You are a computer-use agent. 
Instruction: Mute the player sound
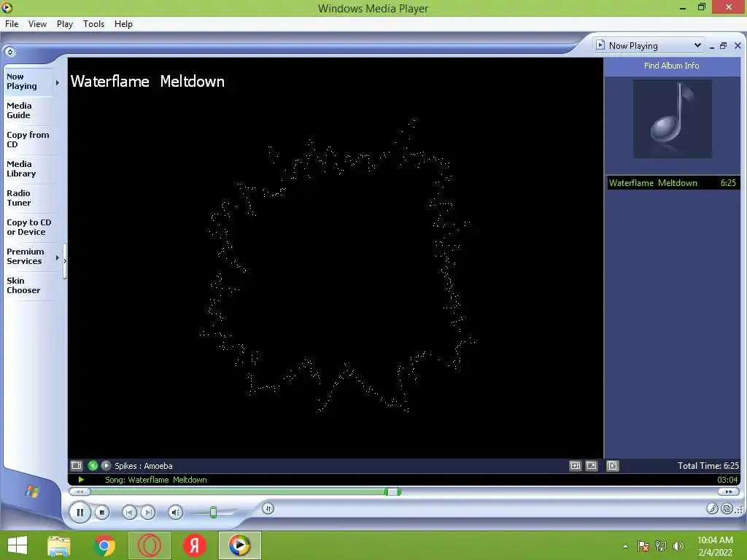coord(176,513)
